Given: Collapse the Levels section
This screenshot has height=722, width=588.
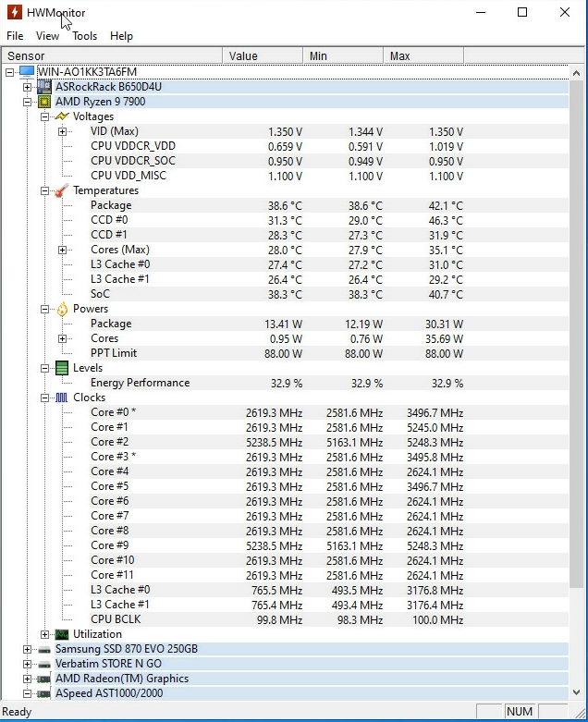Looking at the screenshot, I should (44, 368).
